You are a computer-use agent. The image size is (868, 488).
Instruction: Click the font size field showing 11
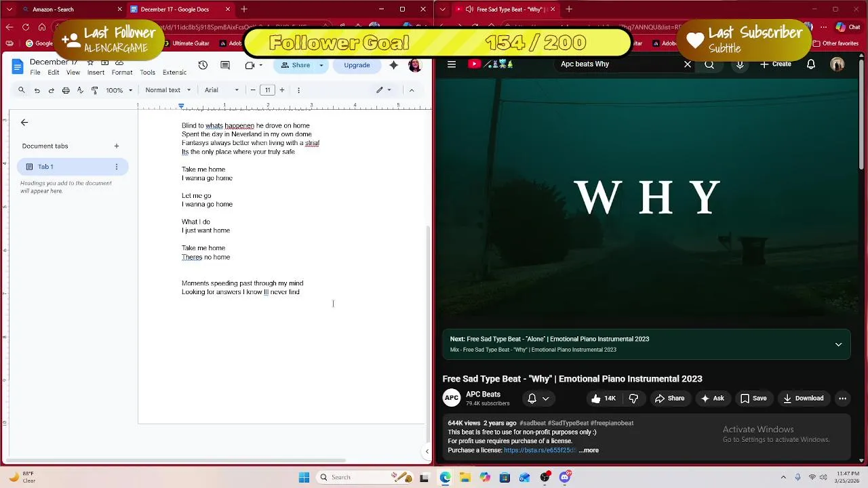267,89
